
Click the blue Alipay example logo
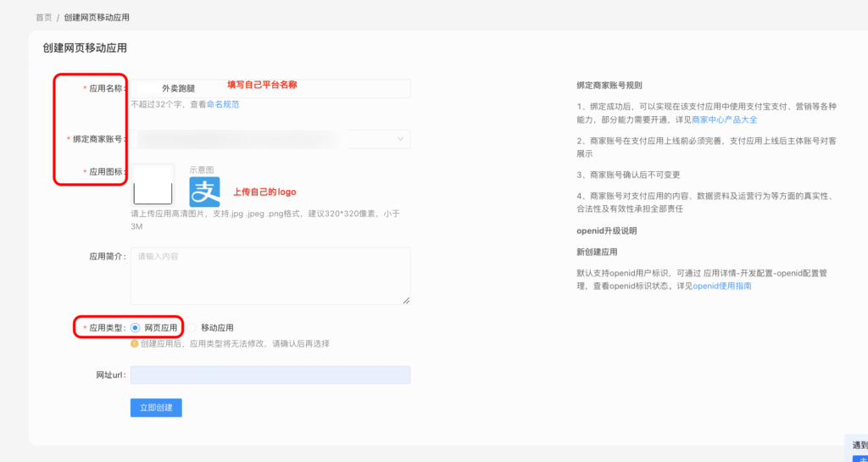tap(204, 192)
